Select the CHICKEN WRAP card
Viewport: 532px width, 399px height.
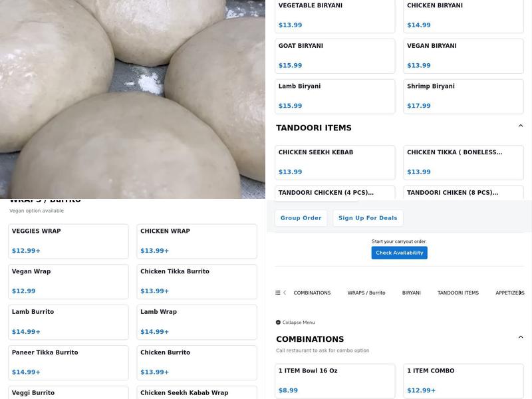pos(197,241)
